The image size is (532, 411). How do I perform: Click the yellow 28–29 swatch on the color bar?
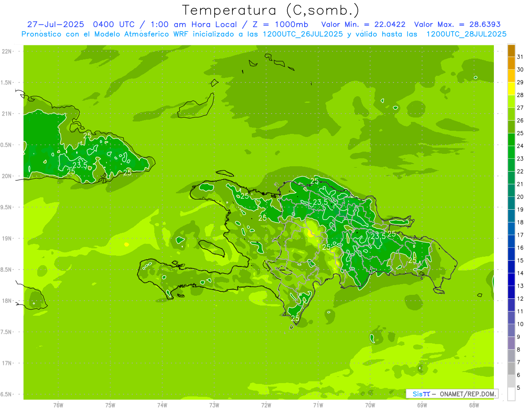[x=511, y=89]
